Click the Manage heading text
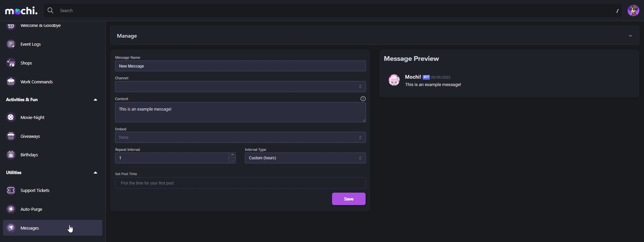The image size is (644, 242). pyautogui.click(x=127, y=36)
